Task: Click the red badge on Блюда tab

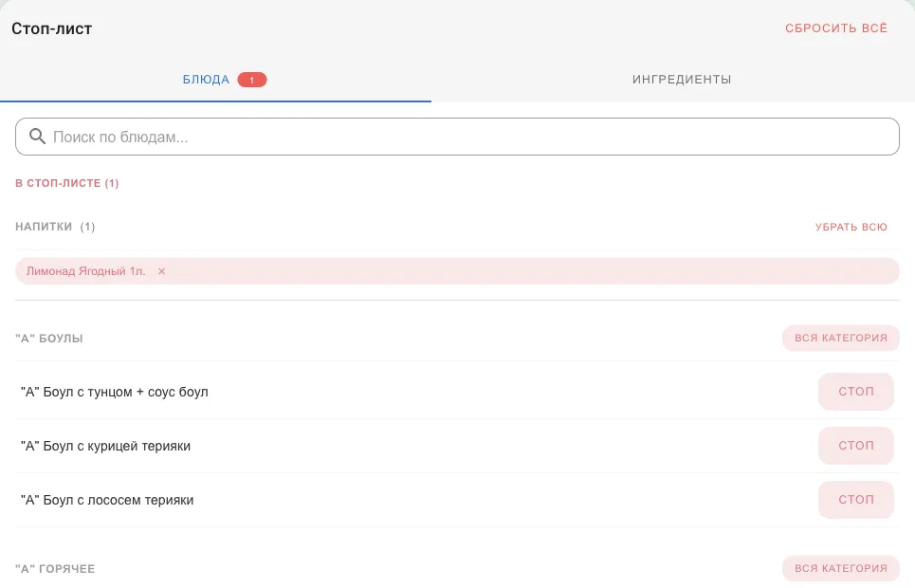Action: point(252,80)
